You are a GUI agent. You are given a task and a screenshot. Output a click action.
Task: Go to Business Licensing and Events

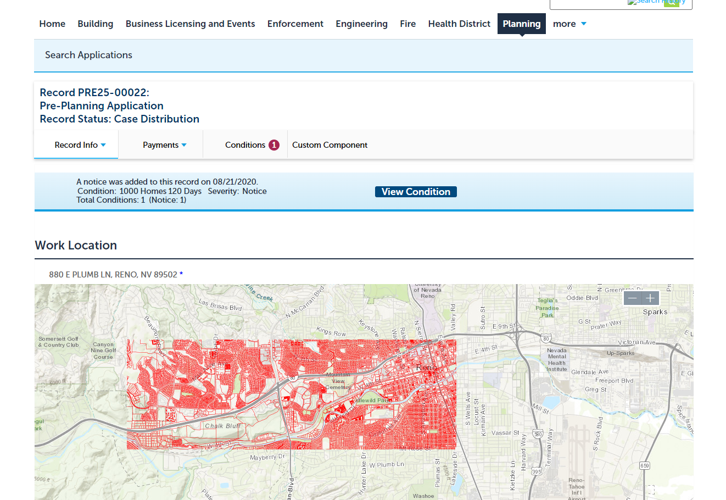click(190, 24)
